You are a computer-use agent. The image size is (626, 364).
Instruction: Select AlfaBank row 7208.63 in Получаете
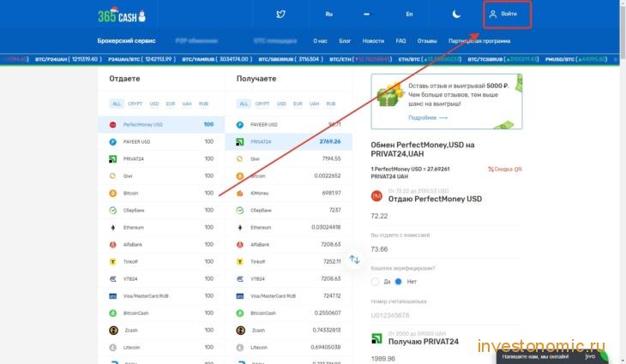[x=289, y=245]
